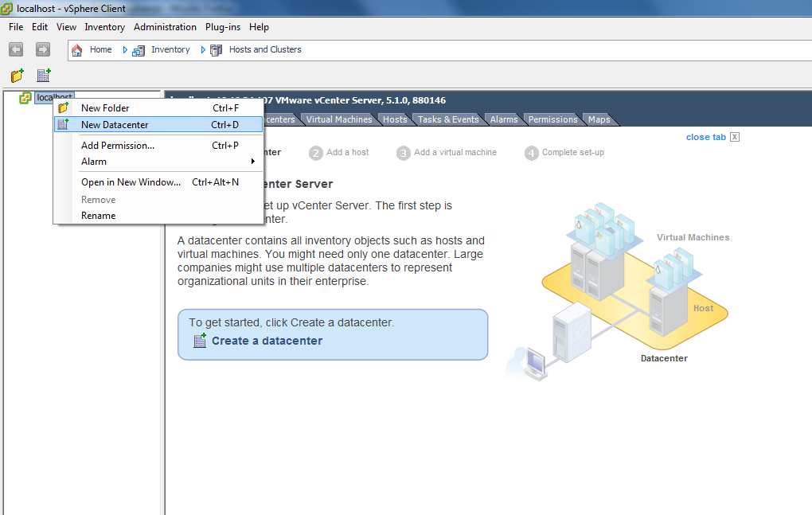Switch to the Hosts tab

395,119
